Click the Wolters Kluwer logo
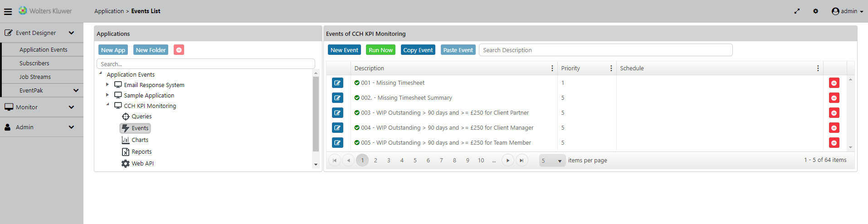 (45, 11)
